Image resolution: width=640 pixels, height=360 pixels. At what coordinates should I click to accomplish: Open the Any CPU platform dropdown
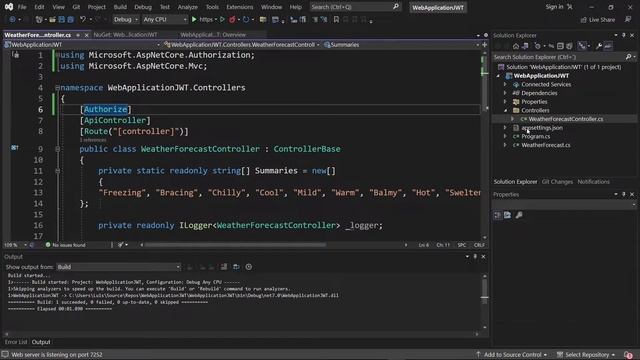coord(164,20)
